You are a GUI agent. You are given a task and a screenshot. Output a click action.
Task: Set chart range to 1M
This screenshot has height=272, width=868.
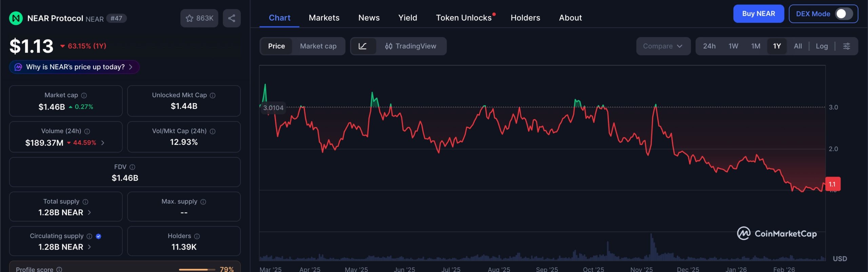tap(756, 46)
